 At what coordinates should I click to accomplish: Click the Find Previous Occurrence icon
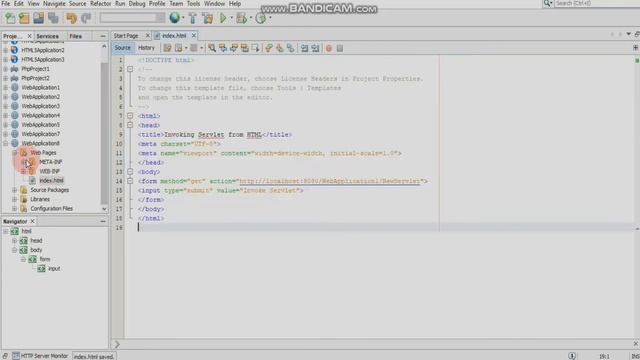[223, 48]
